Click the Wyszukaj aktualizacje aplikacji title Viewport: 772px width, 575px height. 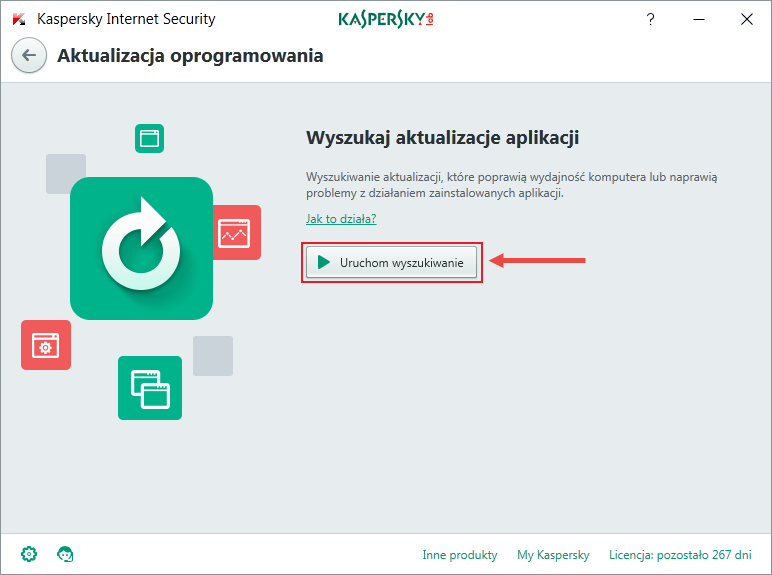[x=442, y=137]
